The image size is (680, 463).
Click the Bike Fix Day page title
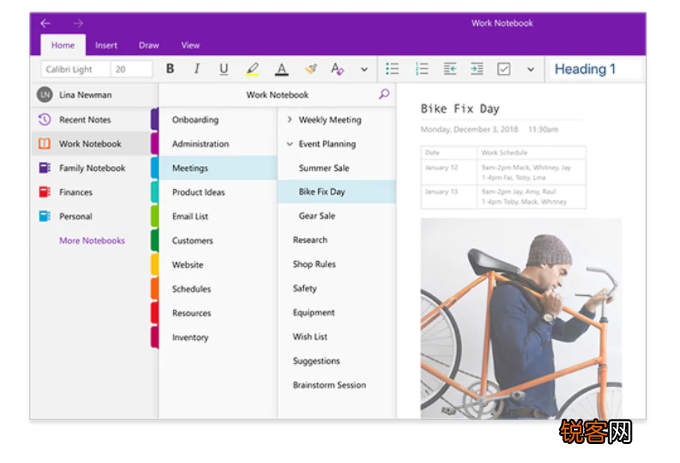[x=460, y=108]
